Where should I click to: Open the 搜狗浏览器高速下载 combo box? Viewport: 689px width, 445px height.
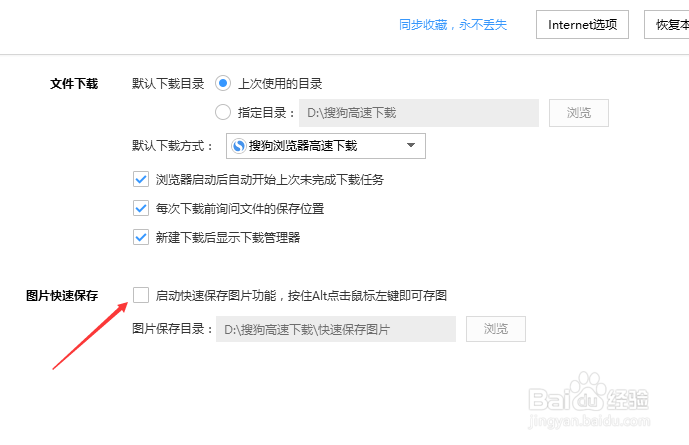click(326, 146)
